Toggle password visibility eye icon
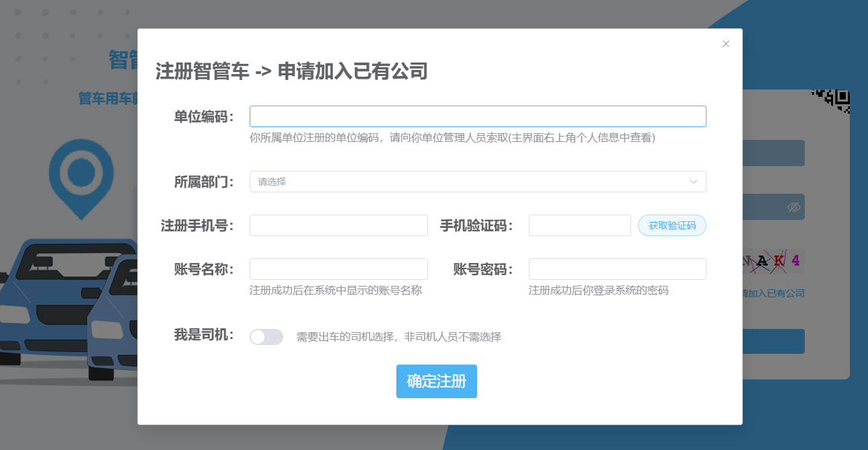 (793, 207)
